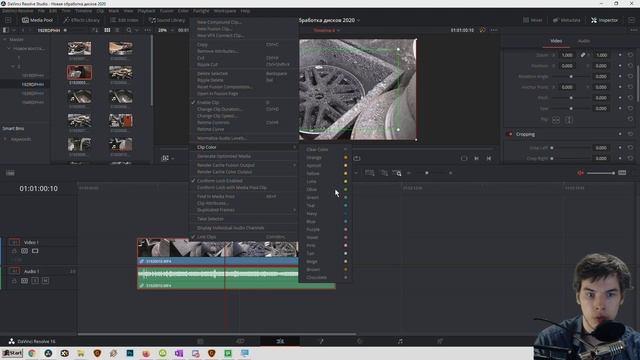Expand Duplicated Frames submenu
The image size is (640, 360).
coord(244,210)
